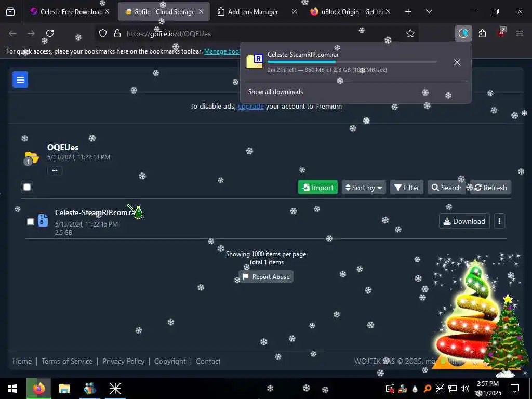Screen dimensions: 532x399
Task: Reload the current page
Action: (x=50, y=33)
